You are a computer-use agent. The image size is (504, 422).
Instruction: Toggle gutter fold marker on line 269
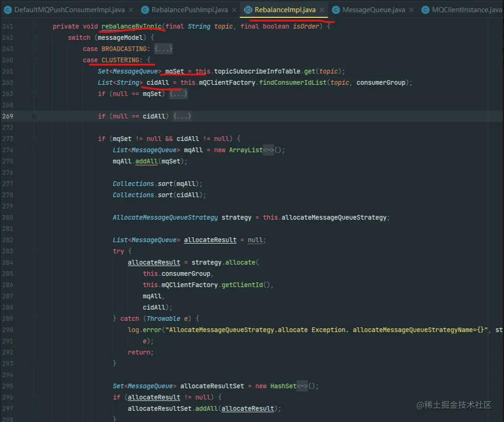34,116
